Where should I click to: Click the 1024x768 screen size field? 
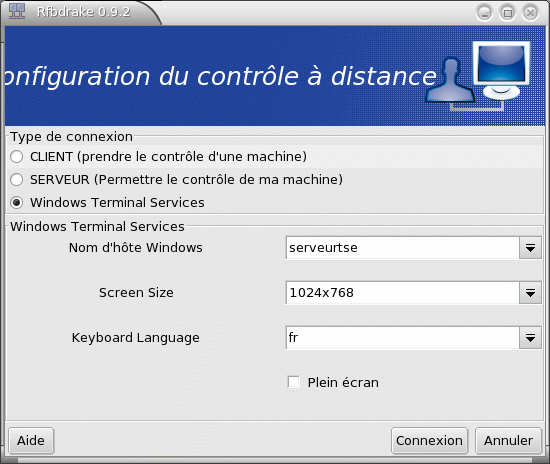point(402,293)
